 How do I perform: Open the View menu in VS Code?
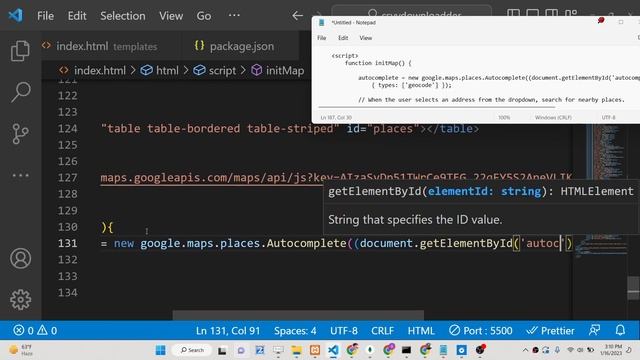coord(171,16)
